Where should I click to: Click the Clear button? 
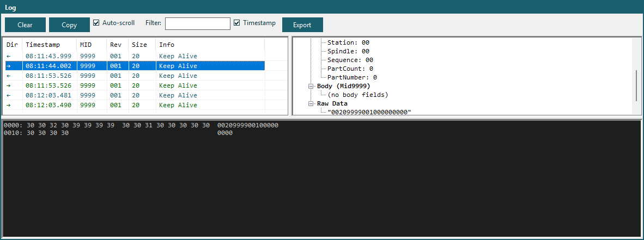coord(25,24)
